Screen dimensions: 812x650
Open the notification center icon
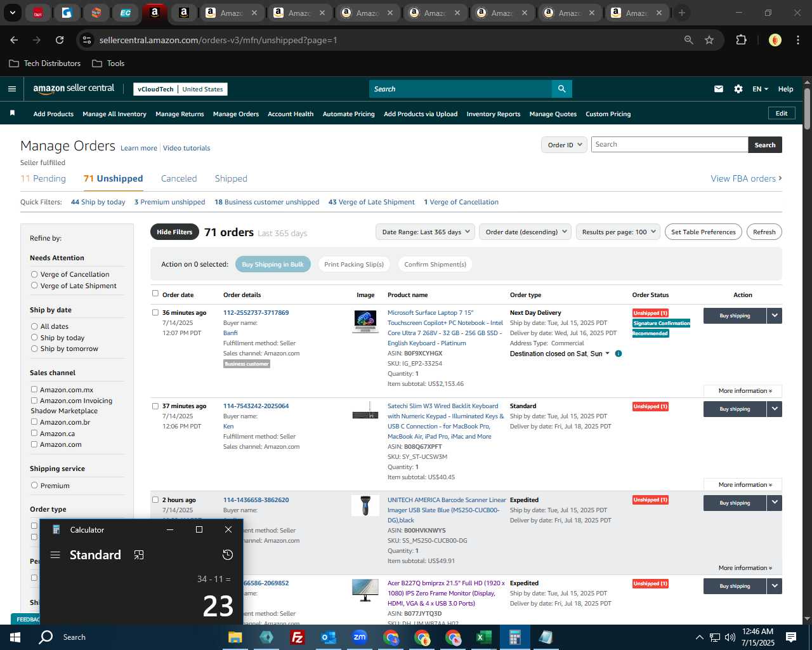(x=791, y=637)
